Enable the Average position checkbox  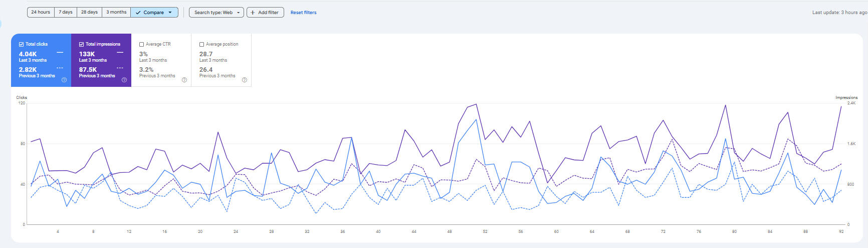coord(201,44)
